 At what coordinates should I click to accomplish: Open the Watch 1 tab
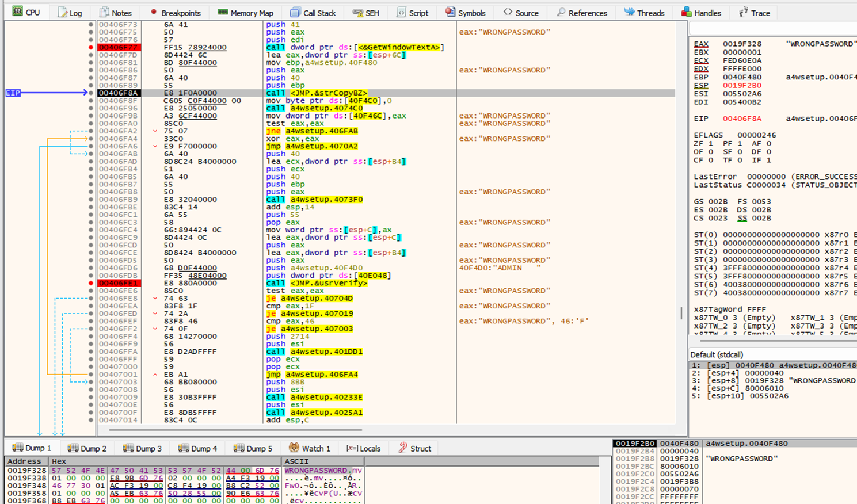click(310, 448)
